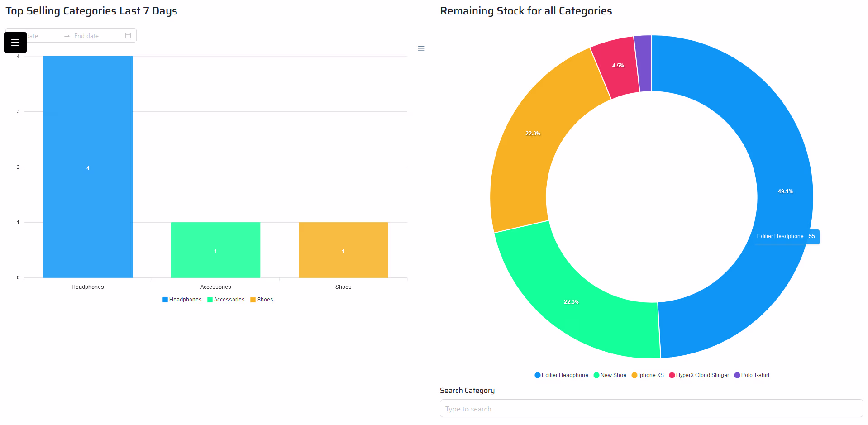Toggle New Shoe in donut legend

(x=610, y=375)
